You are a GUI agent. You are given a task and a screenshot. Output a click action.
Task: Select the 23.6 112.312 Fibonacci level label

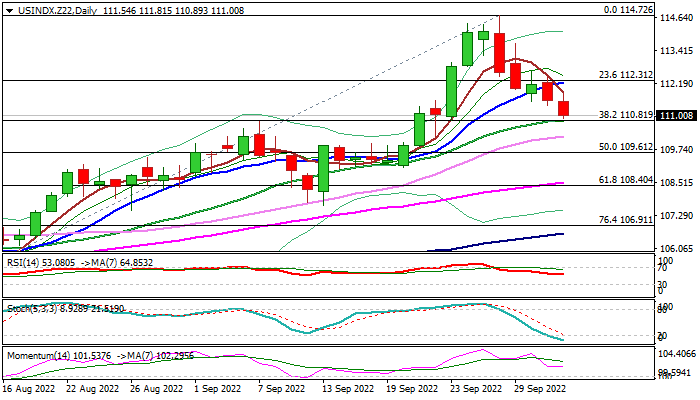pyautogui.click(x=625, y=75)
